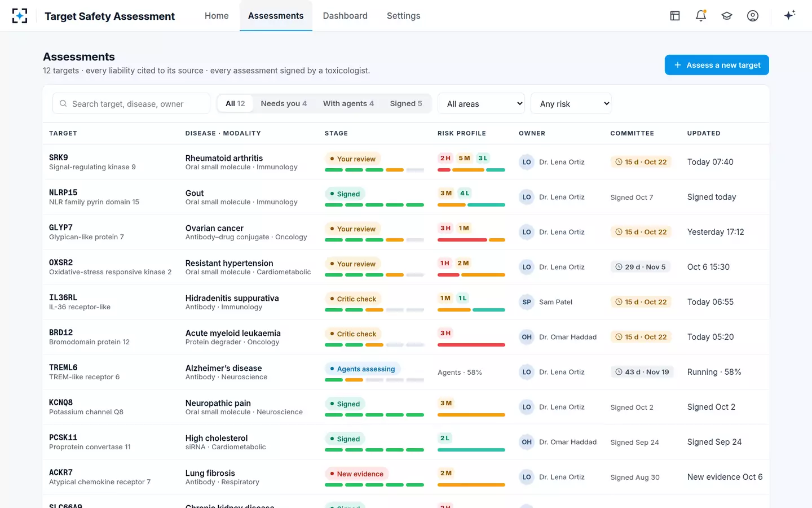Screen dimensions: 812x508
Task: Filter by Signed 5
Action: pos(406,104)
